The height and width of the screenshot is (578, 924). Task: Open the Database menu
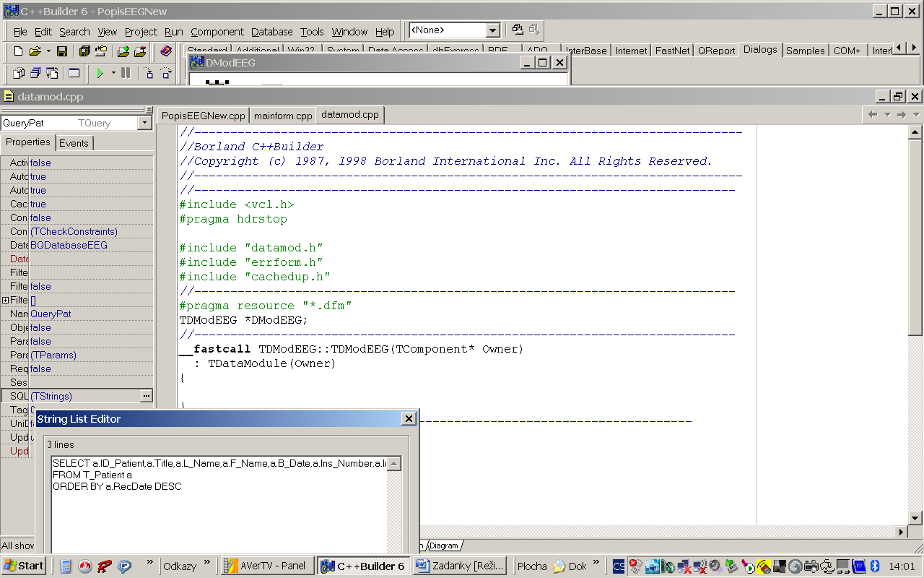pos(272,32)
